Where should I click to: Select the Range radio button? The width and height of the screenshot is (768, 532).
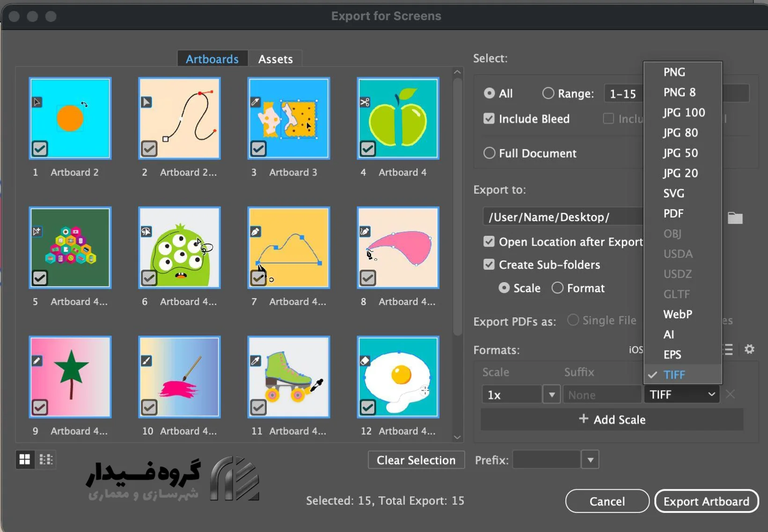[548, 93]
